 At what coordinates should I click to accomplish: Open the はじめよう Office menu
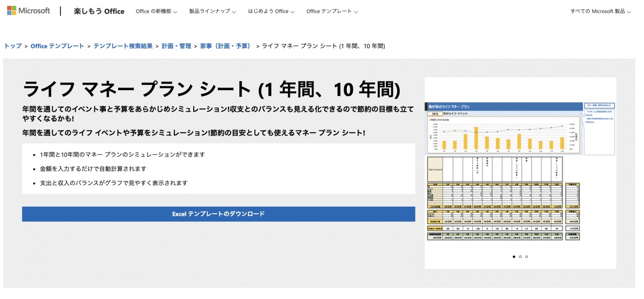coord(271,11)
